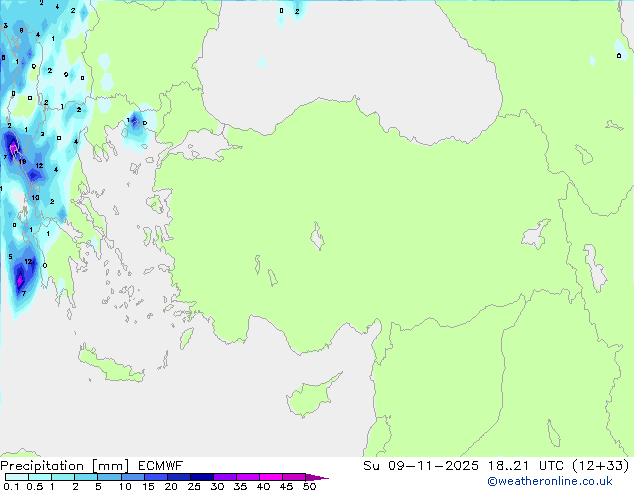634x490 pixels.
Task: Click the weatheronline.co.uk copyright link
Action: point(550,481)
